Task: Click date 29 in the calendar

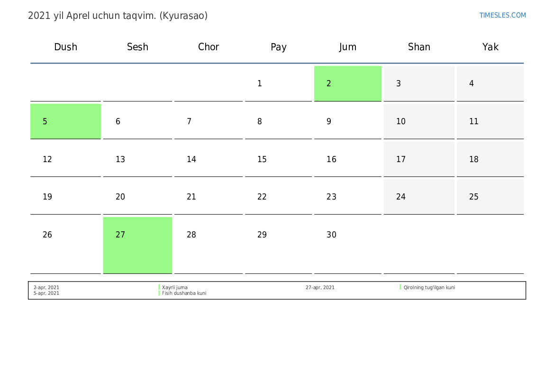Action: pyautogui.click(x=278, y=246)
